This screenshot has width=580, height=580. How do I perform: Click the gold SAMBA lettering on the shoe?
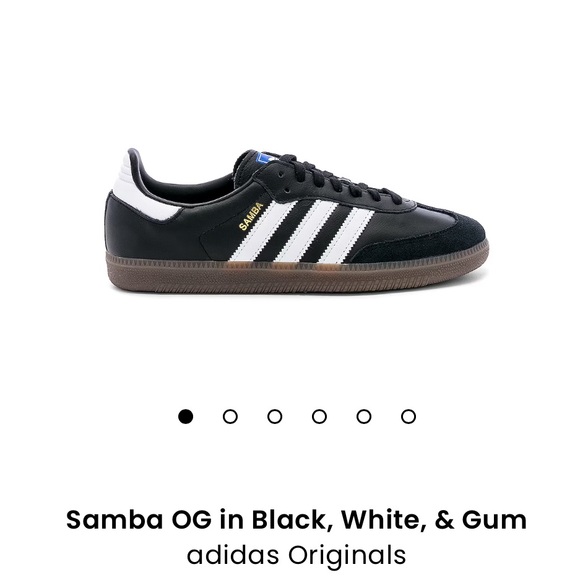251,216
